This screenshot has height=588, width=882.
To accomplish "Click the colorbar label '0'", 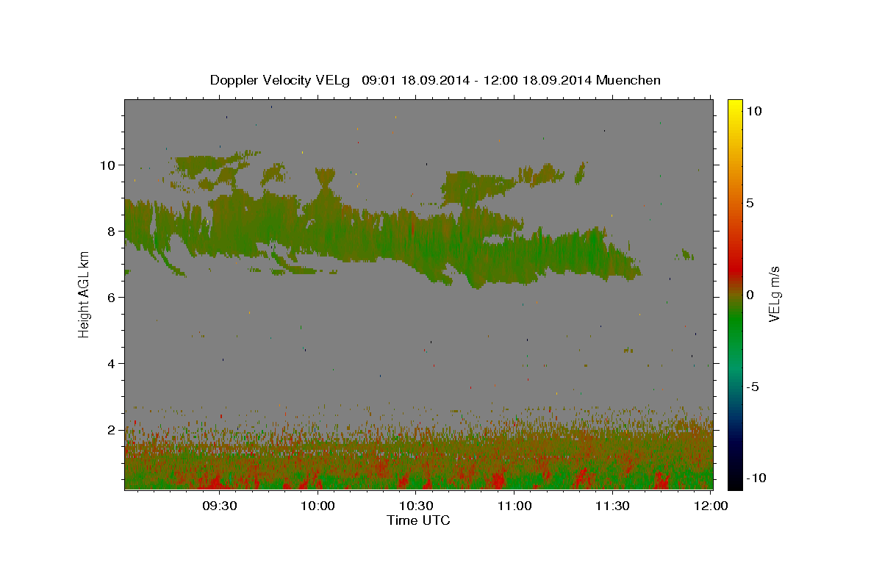I will tap(750, 295).
